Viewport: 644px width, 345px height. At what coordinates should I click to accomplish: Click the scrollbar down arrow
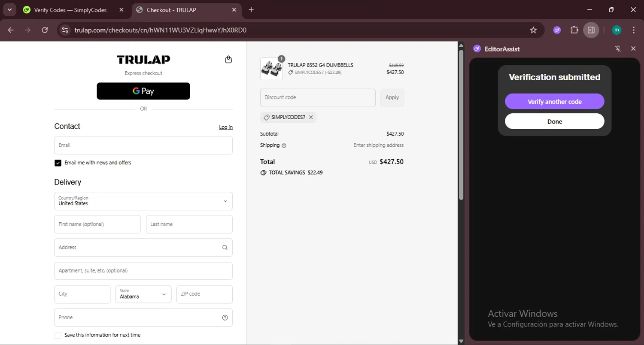pyautogui.click(x=461, y=341)
